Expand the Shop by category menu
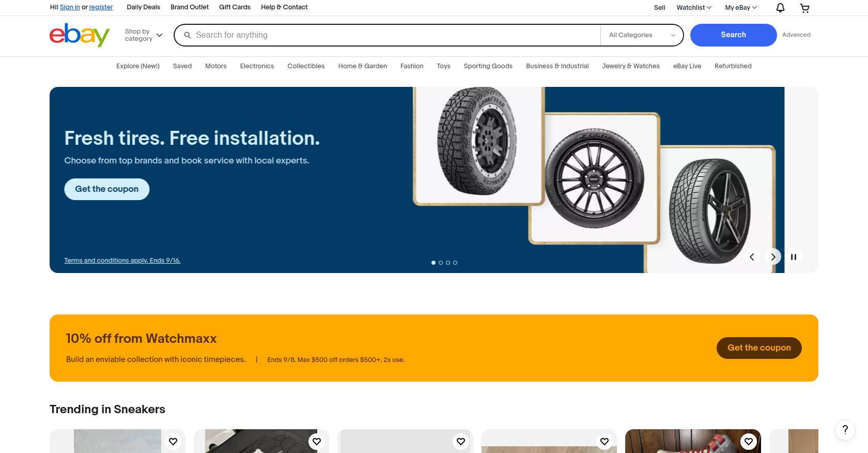The height and width of the screenshot is (453, 868). [x=144, y=35]
